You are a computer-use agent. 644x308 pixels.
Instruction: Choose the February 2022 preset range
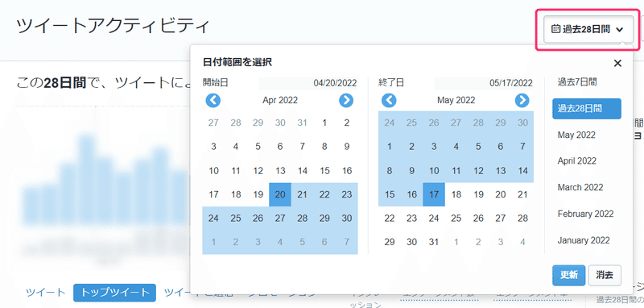click(x=585, y=214)
